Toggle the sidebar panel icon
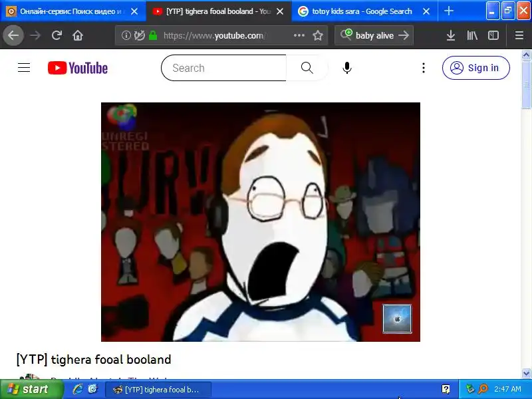The width and height of the screenshot is (532, 399). tap(493, 35)
